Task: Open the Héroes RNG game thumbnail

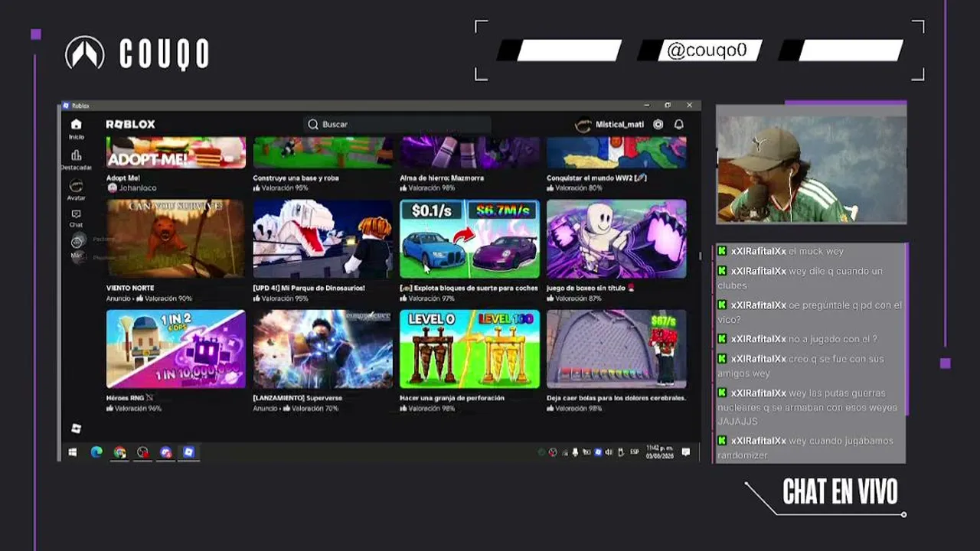Action: click(x=176, y=349)
